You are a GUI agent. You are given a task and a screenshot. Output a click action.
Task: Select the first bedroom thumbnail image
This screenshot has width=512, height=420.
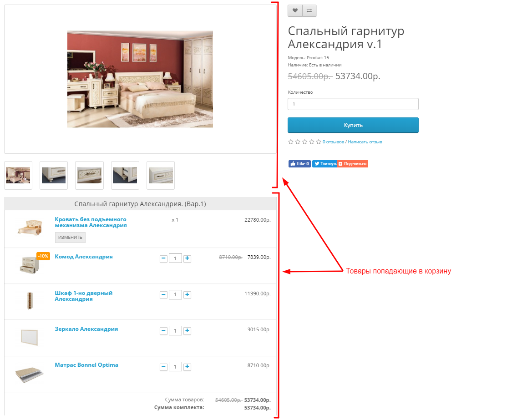[x=18, y=175]
